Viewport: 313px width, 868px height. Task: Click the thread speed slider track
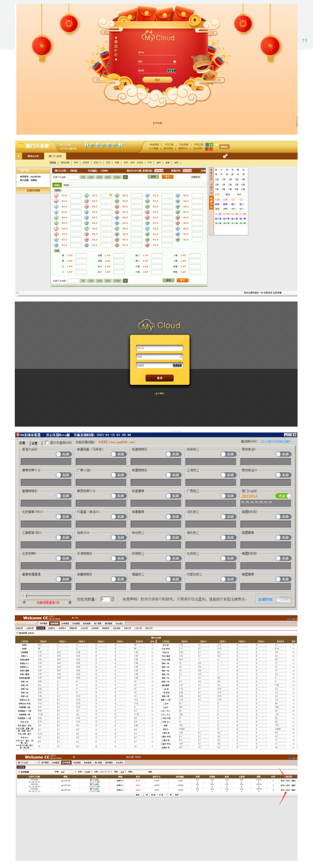pos(47,596)
